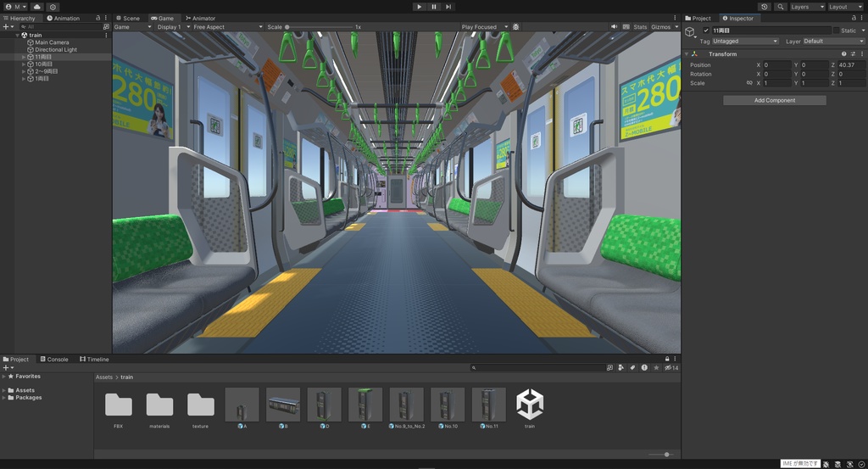
Task: Switch to the Scene tab
Action: 128,19
